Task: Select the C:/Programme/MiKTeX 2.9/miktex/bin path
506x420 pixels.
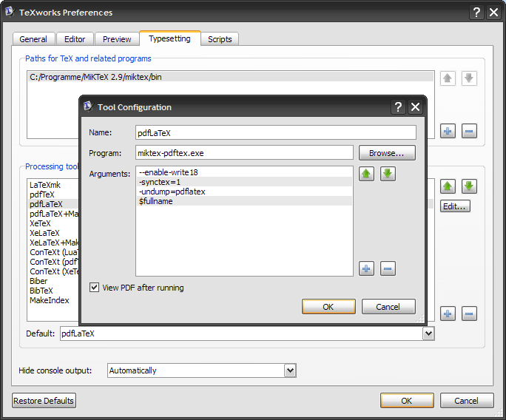Action: pos(231,77)
